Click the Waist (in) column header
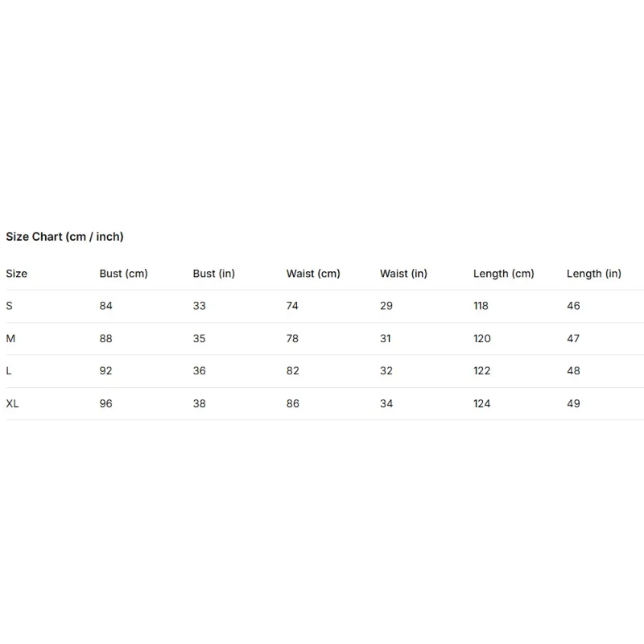The image size is (644, 644). (x=404, y=274)
